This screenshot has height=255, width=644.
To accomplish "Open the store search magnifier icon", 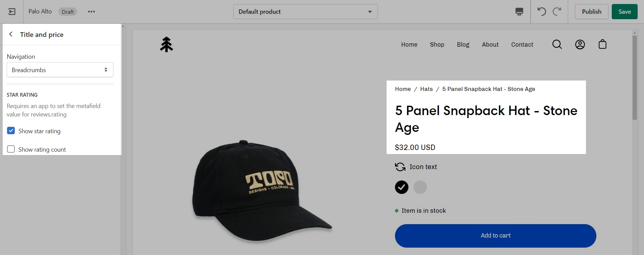I will [557, 44].
